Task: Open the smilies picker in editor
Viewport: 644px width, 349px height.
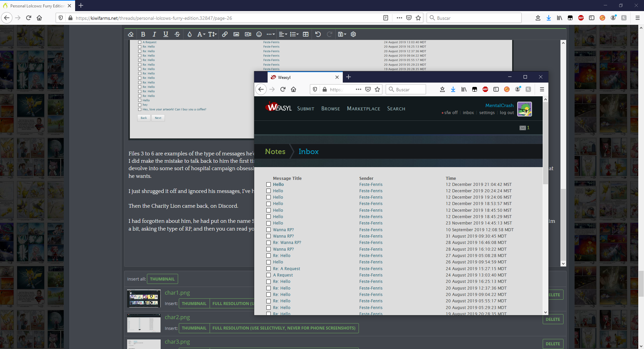Action: (259, 34)
